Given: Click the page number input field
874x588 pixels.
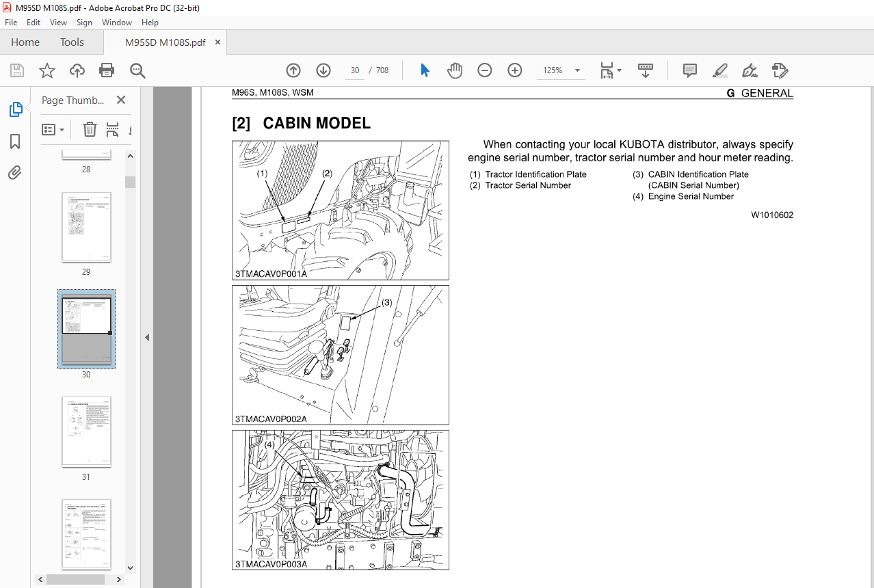Looking at the screenshot, I should pos(354,70).
